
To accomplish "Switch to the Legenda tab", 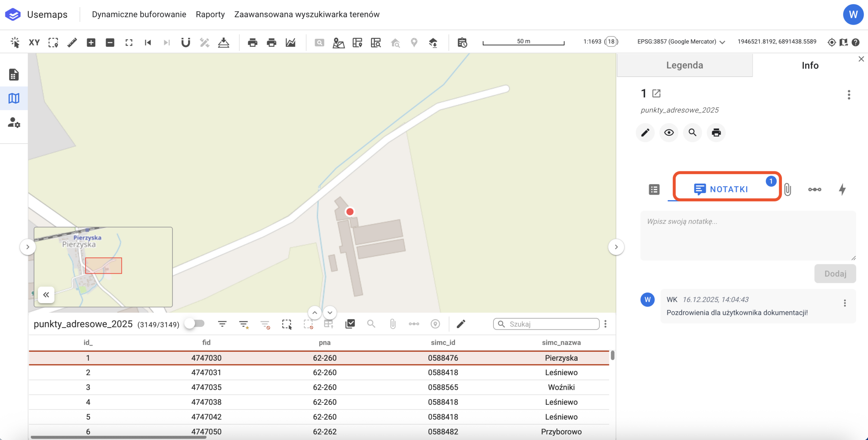I will tap(685, 65).
